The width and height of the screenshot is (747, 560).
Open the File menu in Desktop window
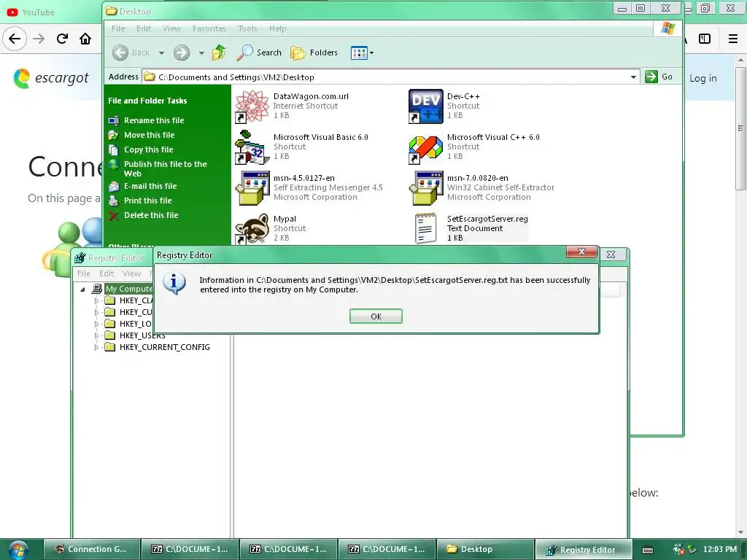point(118,28)
